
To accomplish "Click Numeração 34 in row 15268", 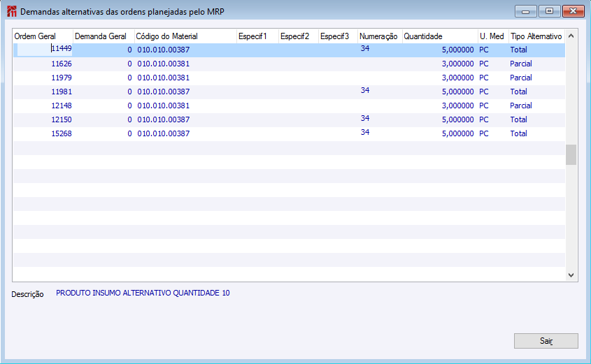I will 365,132.
